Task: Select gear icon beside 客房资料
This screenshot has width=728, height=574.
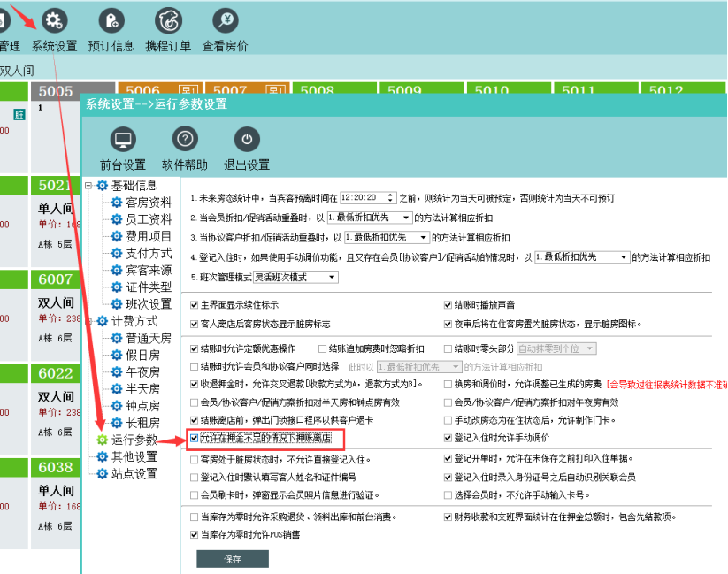Action: click(x=117, y=203)
